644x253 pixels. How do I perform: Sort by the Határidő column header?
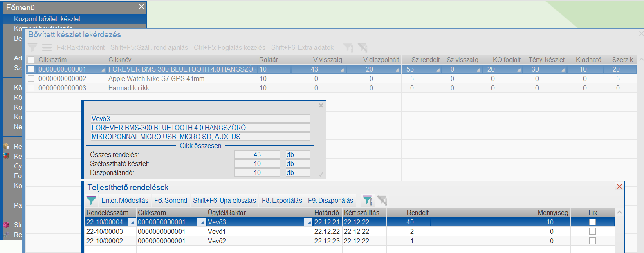click(328, 213)
